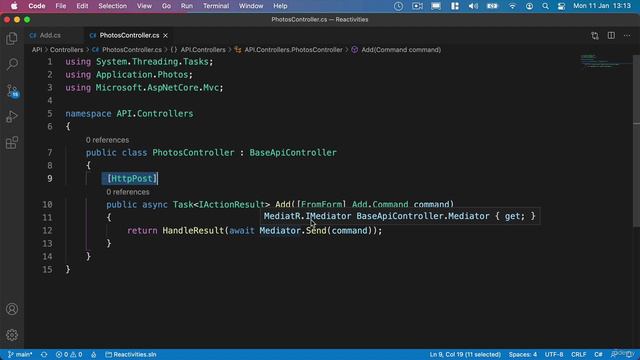The width and height of the screenshot is (640, 360).
Task: Open the Go menu
Action: tap(166, 6)
